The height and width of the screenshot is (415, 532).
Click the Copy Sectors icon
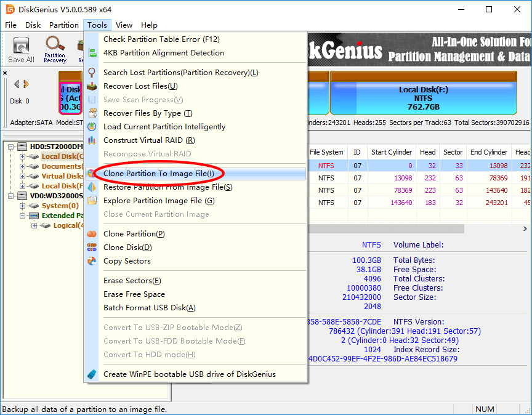[92, 261]
